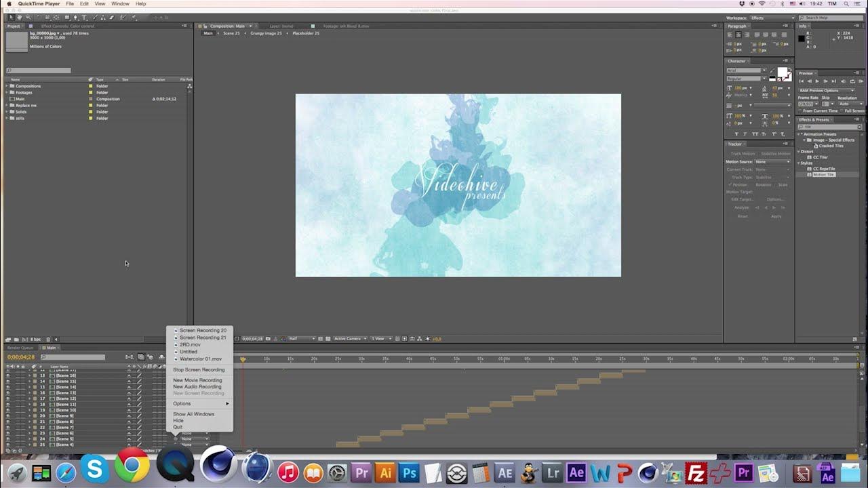Image resolution: width=868 pixels, height=488 pixels.
Task: Open the File menu in menu bar
Action: click(x=69, y=4)
